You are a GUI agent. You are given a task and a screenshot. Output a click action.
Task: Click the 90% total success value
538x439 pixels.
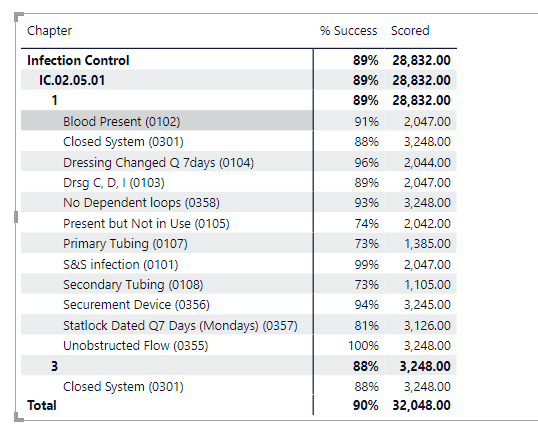pyautogui.click(x=366, y=405)
